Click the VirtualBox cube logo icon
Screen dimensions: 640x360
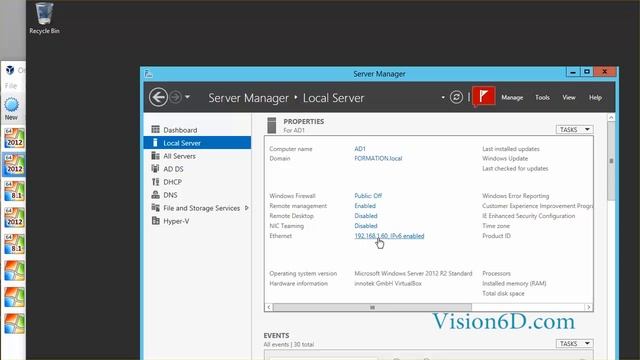(10, 70)
